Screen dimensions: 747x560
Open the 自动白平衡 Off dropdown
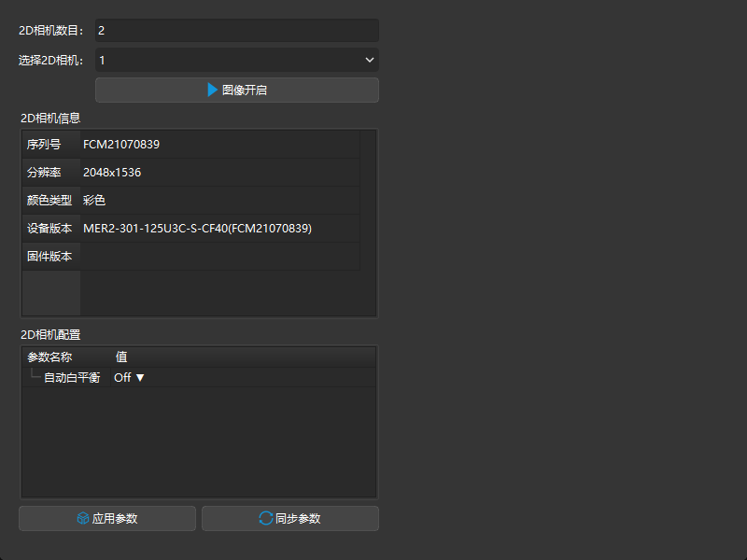tap(129, 378)
